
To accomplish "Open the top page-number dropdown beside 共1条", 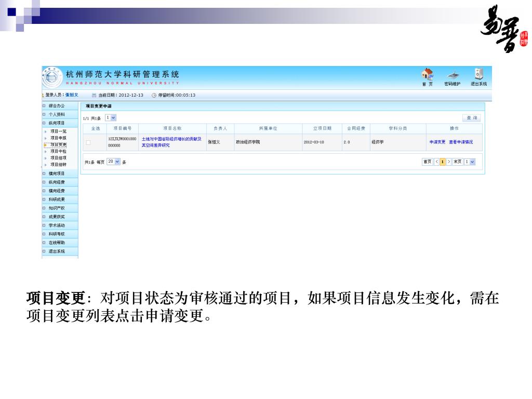I will [x=111, y=118].
